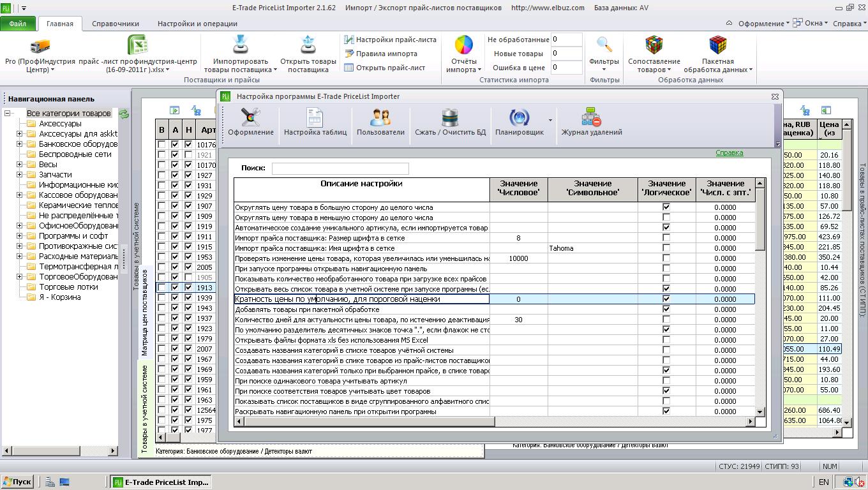Click the sort icon above the RUB price column
868x490 pixels.
[x=805, y=110]
